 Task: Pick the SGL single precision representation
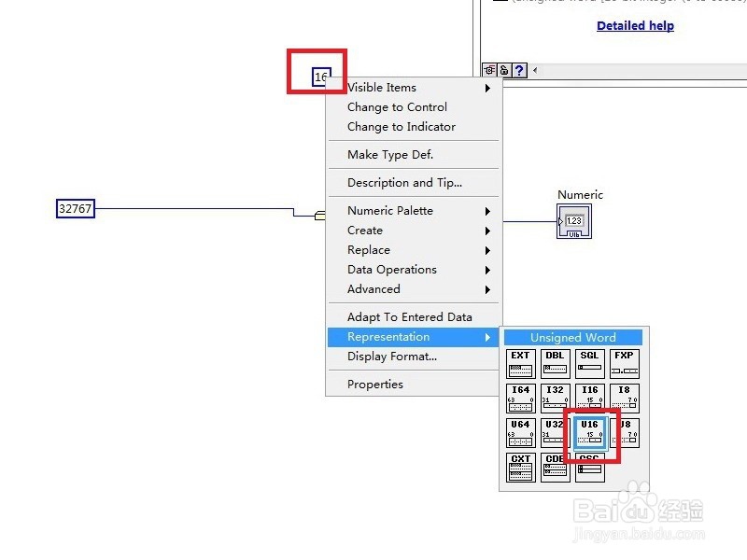tap(590, 364)
